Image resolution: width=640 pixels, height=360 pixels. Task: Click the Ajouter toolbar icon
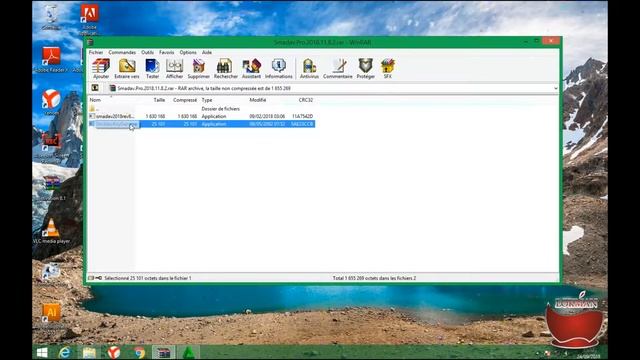click(101, 69)
